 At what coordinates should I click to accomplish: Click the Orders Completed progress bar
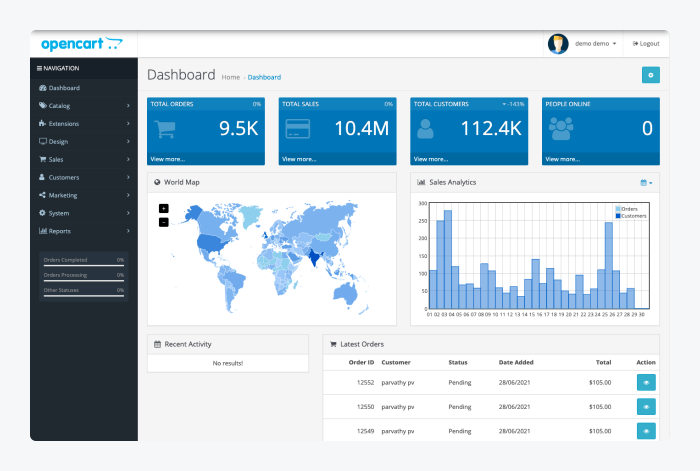[84, 265]
